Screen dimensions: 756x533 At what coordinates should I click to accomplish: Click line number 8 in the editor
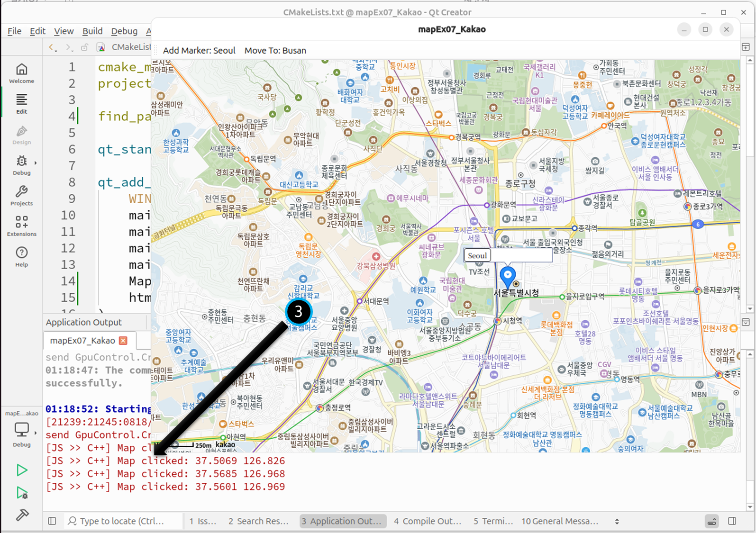tap(72, 182)
